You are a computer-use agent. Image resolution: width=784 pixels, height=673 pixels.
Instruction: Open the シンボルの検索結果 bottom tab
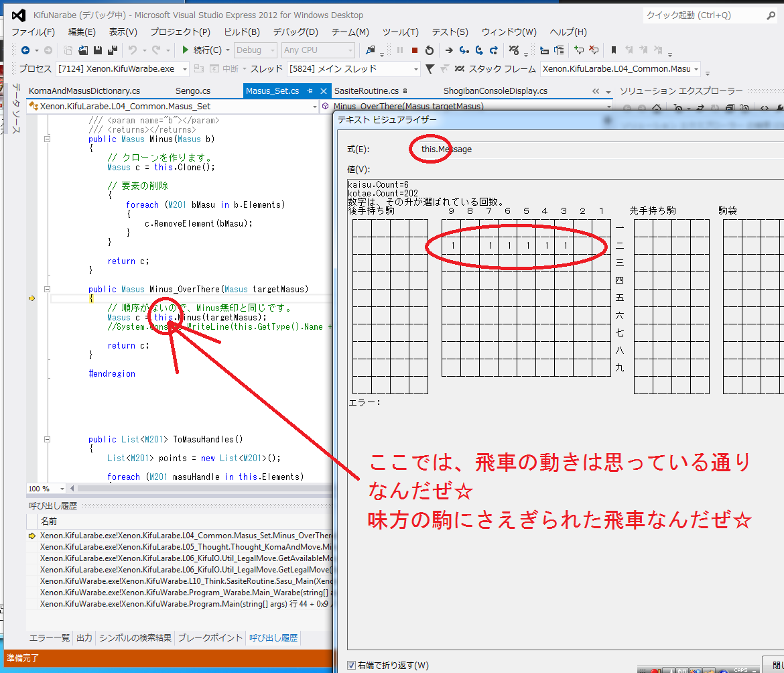(135, 637)
